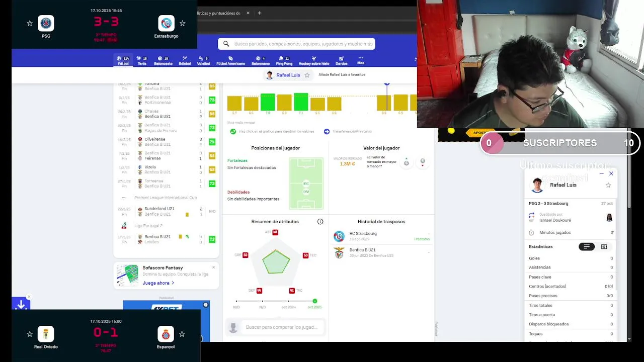The height and width of the screenshot is (362, 644).
Task: Select the Voleibol sport tab
Action: (203, 61)
